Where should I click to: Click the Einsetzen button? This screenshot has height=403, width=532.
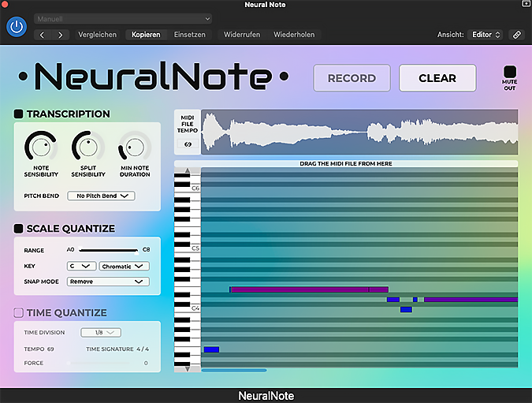tap(190, 35)
